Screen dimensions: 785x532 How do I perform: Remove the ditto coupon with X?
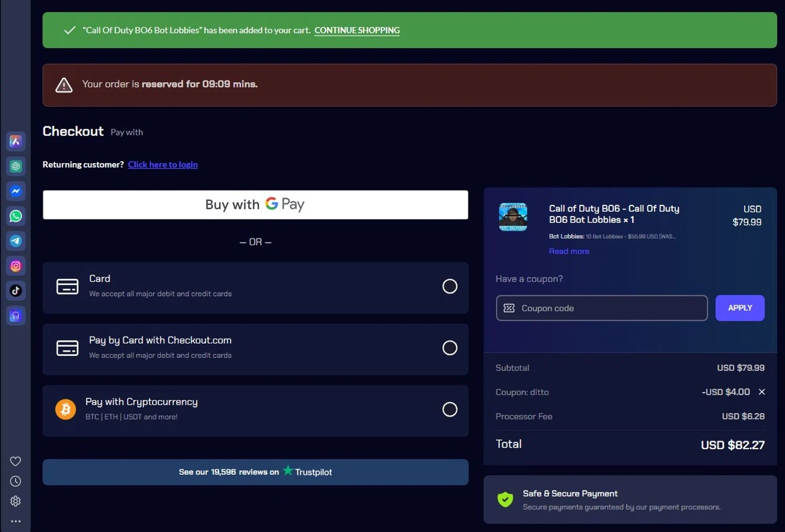(762, 392)
